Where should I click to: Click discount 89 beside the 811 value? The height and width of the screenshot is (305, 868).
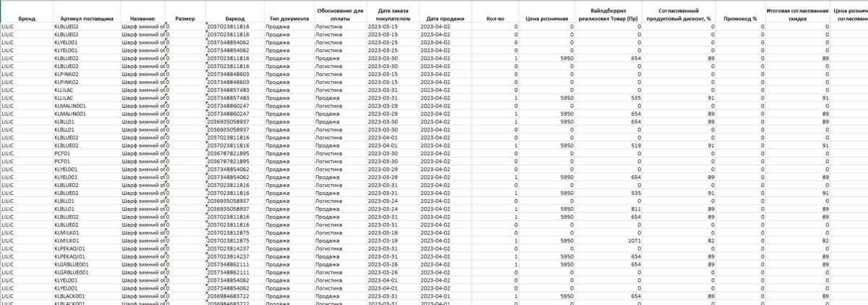(680, 210)
